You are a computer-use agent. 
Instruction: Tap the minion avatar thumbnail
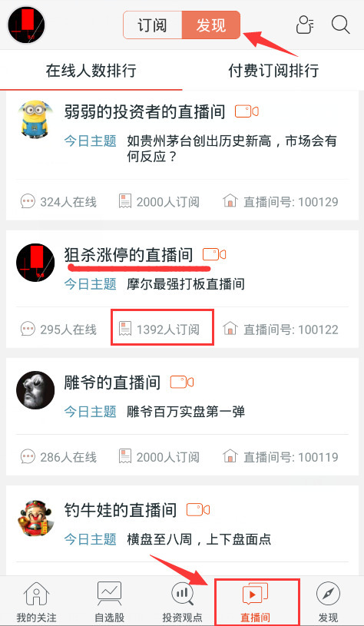[35, 119]
